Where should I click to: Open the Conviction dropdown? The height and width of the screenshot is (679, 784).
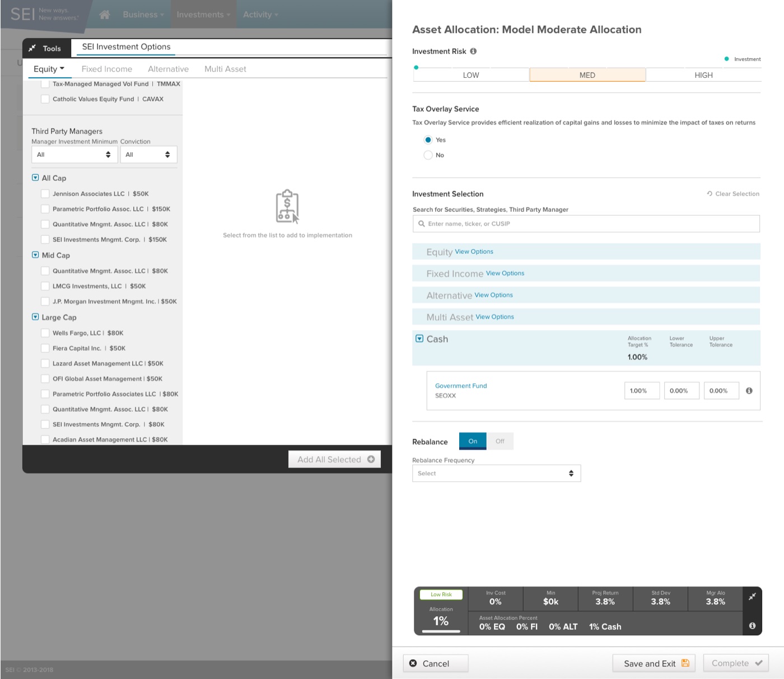click(148, 155)
